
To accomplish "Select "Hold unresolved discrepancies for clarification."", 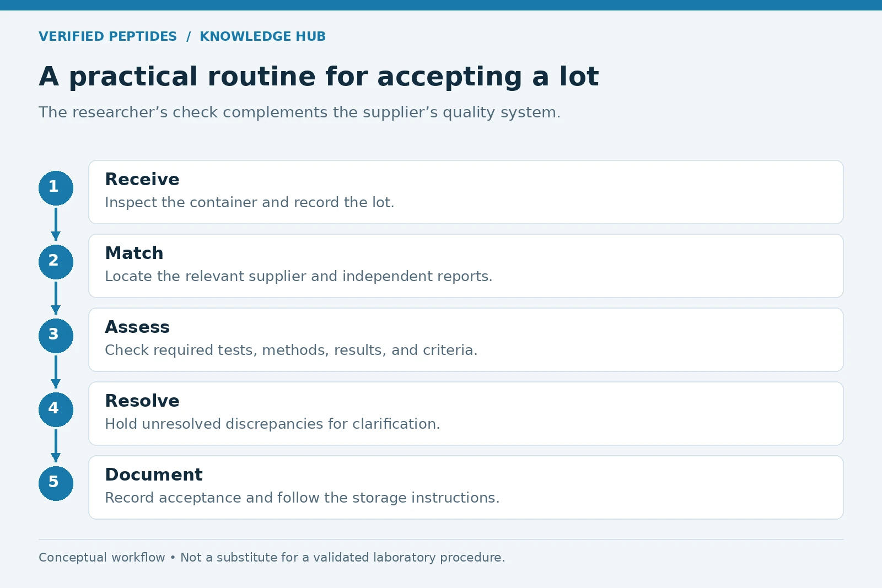I will click(x=272, y=424).
